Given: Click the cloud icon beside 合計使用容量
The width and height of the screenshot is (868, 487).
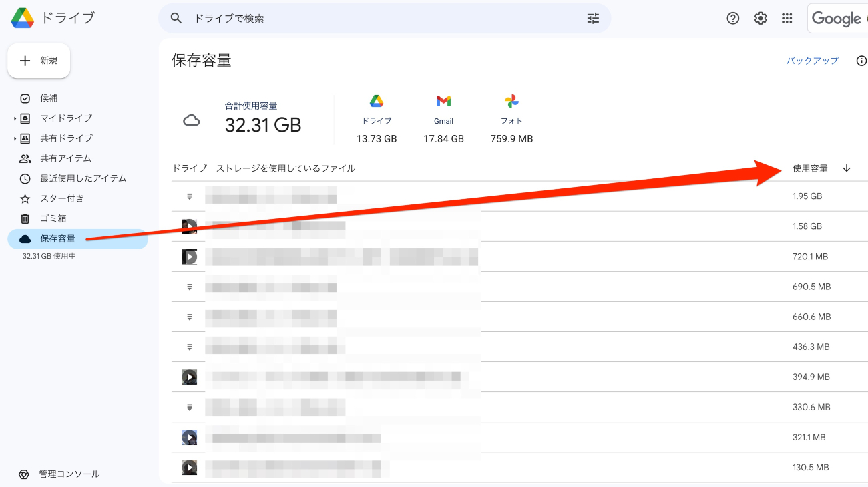Looking at the screenshot, I should [x=192, y=120].
